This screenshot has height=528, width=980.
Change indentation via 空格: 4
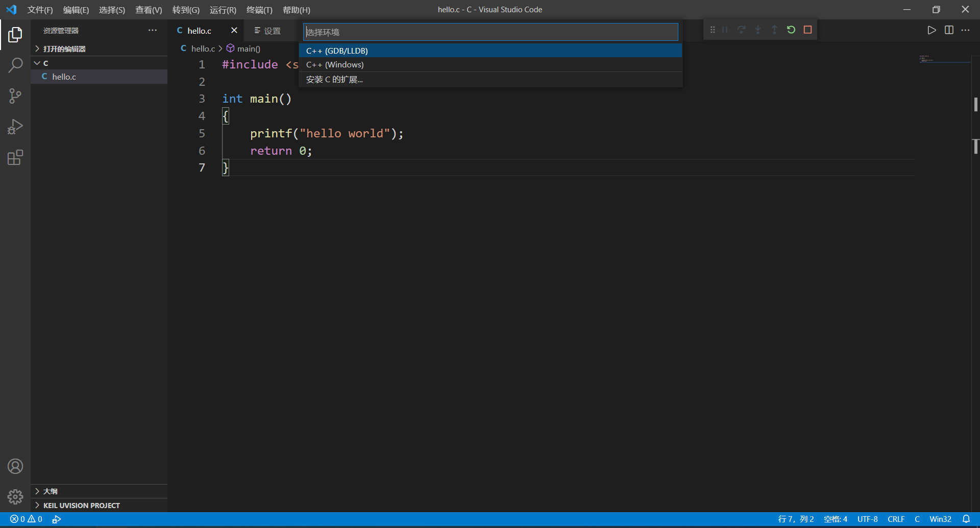coord(836,519)
